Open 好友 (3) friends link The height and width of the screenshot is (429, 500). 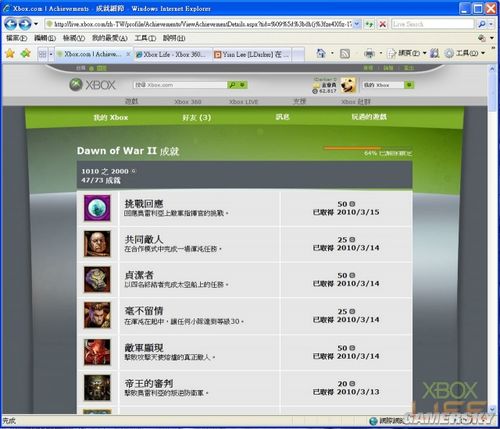click(x=197, y=117)
